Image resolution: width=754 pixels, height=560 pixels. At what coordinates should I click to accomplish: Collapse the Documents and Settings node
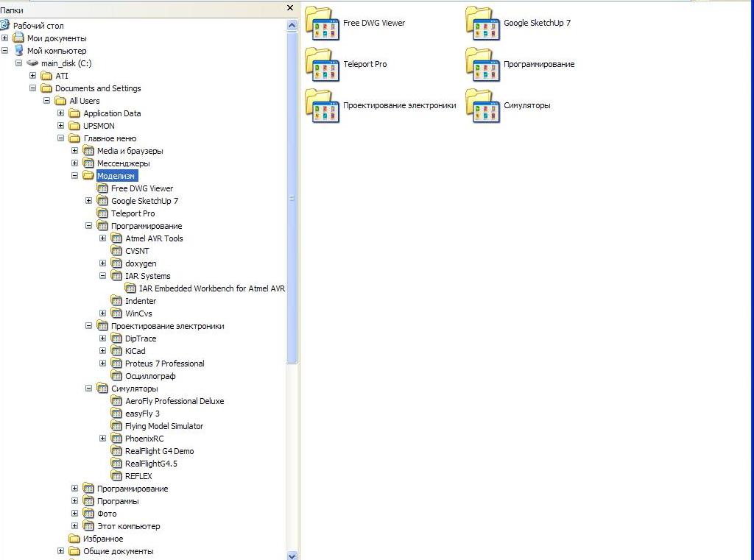coord(32,88)
